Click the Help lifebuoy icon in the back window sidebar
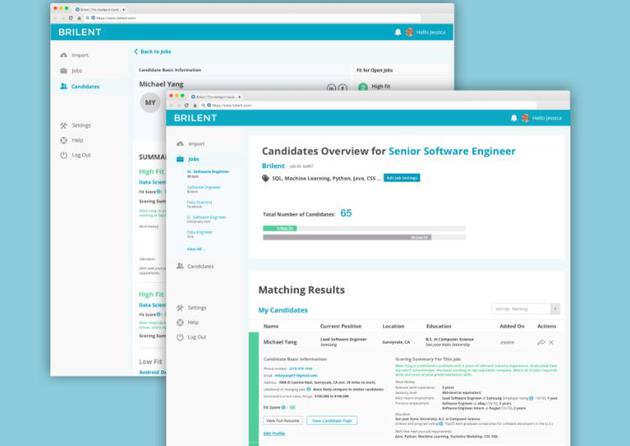This screenshot has height=446, width=630. [63, 140]
